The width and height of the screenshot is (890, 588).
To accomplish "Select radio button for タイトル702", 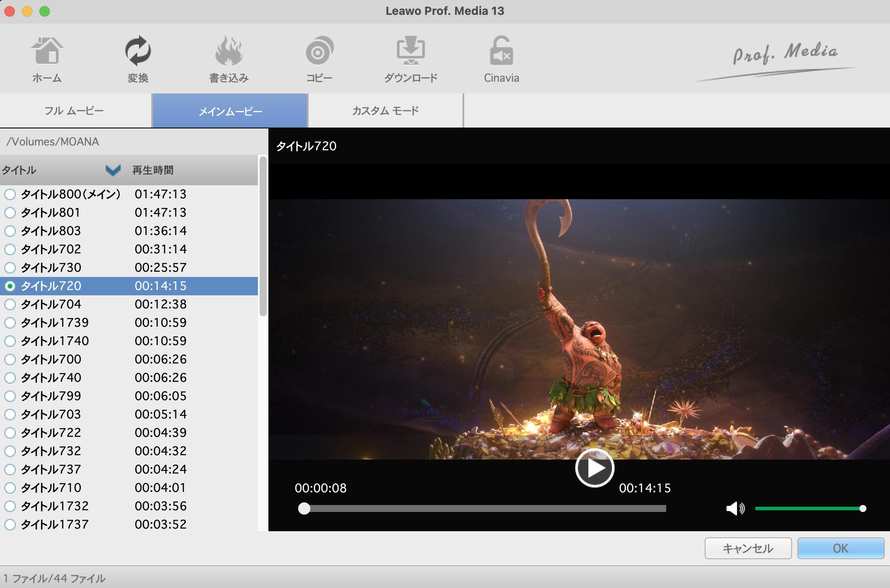I will point(10,249).
